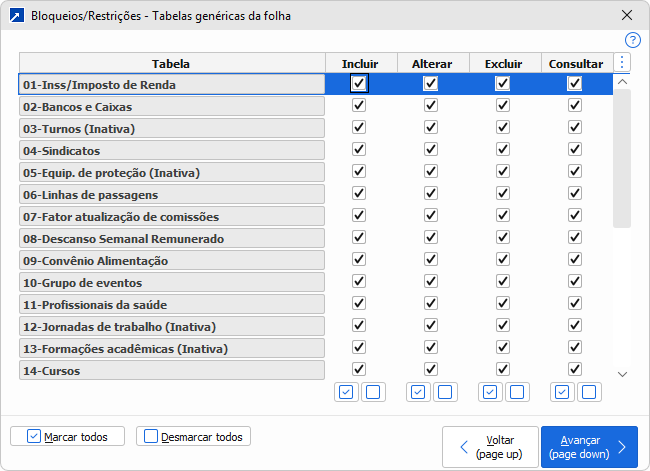Uncheck all in the Excluir column
This screenshot has height=471, width=650.
click(516, 392)
